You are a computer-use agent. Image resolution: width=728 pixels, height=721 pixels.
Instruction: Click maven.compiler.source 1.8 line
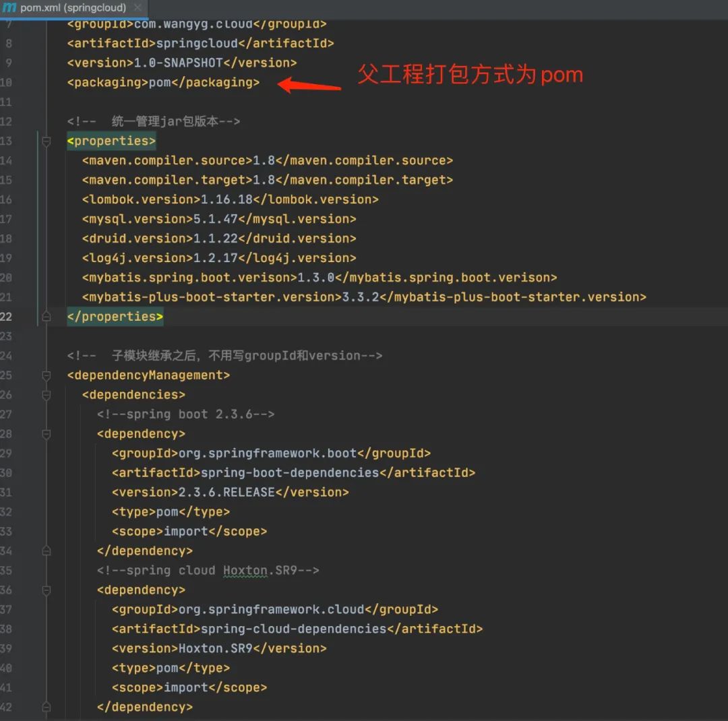click(x=268, y=160)
